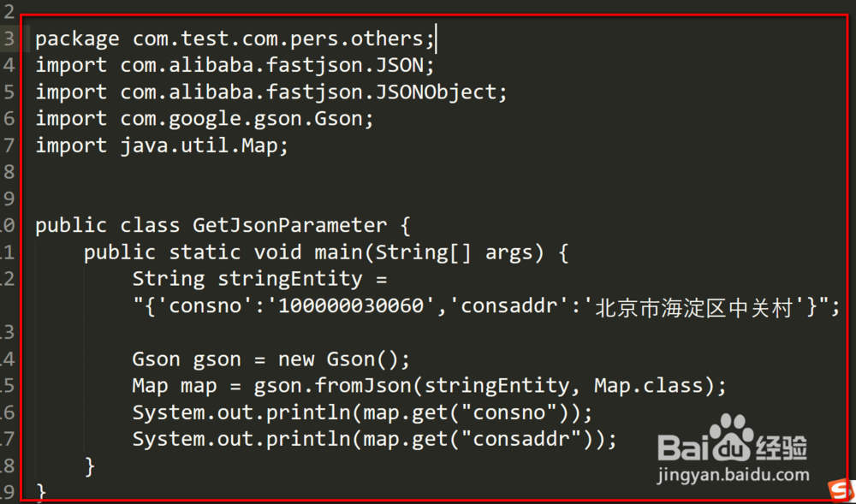
Task: Click the new Gson() statement
Action: [x=270, y=359]
